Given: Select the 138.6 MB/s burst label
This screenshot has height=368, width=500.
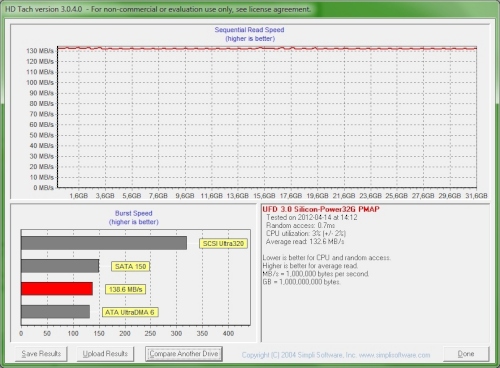Looking at the screenshot, I should pos(125,289).
